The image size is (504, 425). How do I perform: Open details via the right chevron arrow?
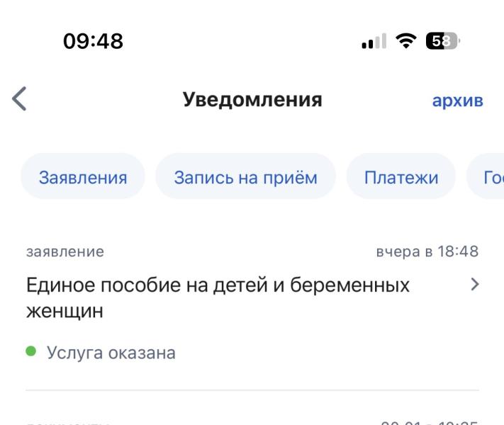click(475, 284)
